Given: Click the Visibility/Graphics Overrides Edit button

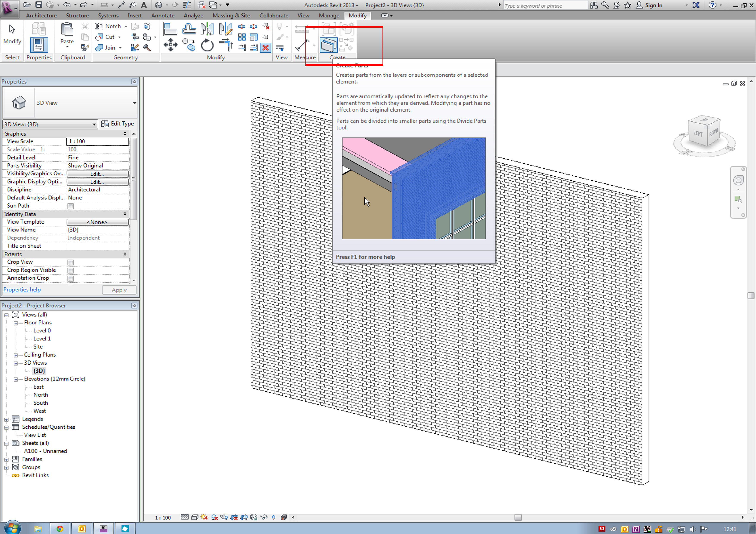Looking at the screenshot, I should pyautogui.click(x=97, y=174).
